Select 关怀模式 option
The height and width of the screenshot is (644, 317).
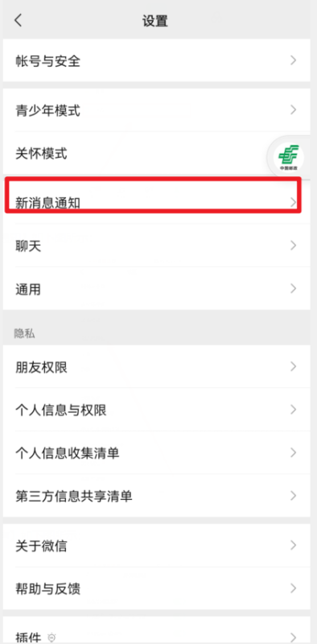[156, 154]
